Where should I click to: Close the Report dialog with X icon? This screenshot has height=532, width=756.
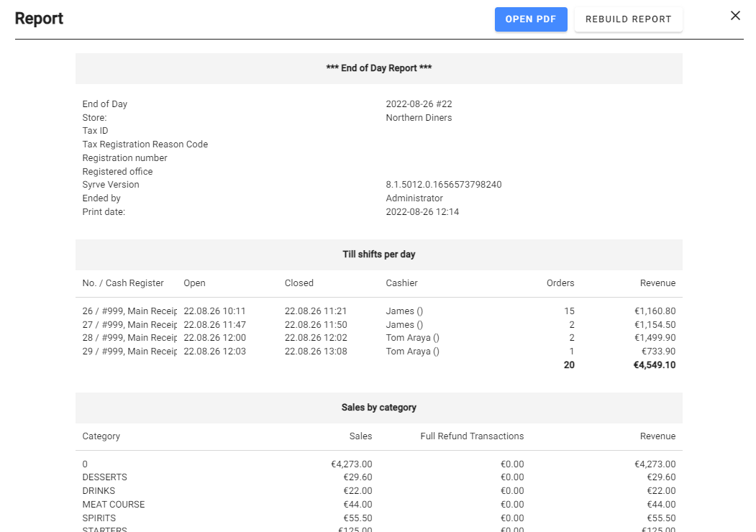735,16
